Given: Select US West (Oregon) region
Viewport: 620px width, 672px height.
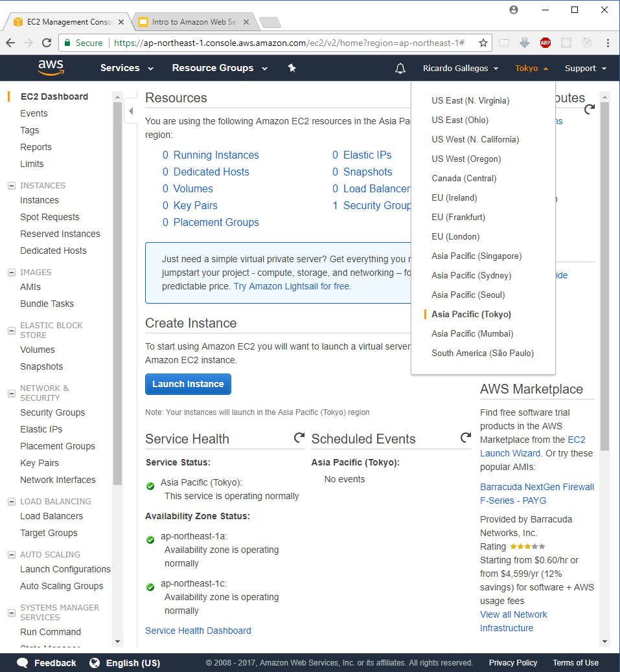Looking at the screenshot, I should click(x=466, y=159).
